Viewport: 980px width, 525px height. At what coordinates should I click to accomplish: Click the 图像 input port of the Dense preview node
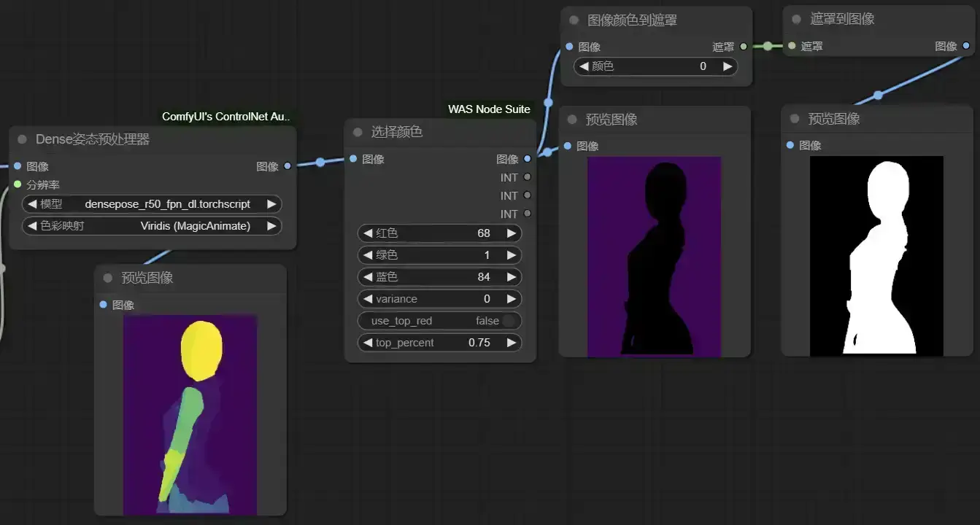pyautogui.click(x=103, y=305)
